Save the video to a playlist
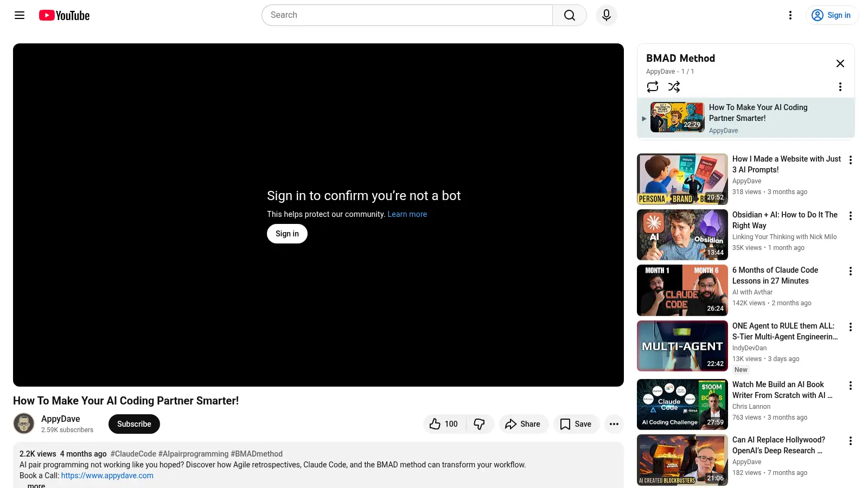The height and width of the screenshot is (488, 868). click(x=576, y=424)
